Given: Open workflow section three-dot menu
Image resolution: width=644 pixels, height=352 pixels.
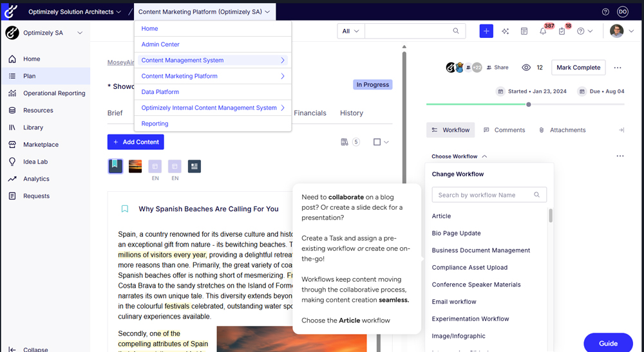Looking at the screenshot, I should coord(620,156).
